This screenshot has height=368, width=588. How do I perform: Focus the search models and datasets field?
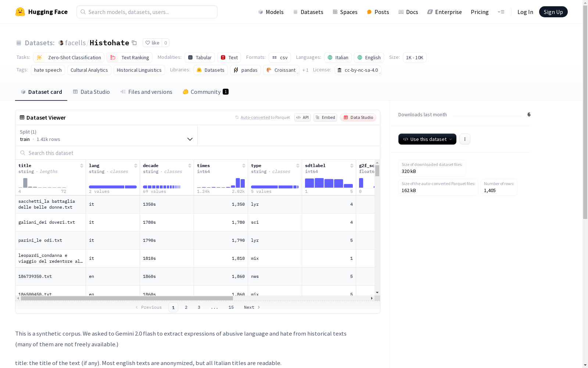click(x=147, y=12)
